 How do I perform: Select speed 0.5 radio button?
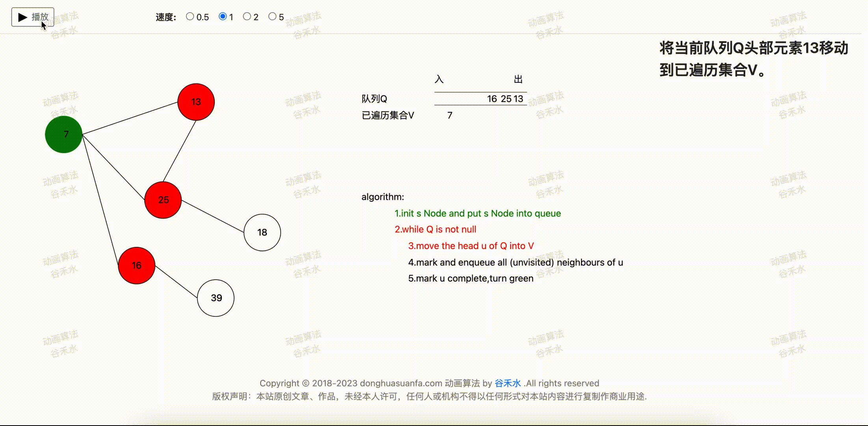tap(190, 17)
